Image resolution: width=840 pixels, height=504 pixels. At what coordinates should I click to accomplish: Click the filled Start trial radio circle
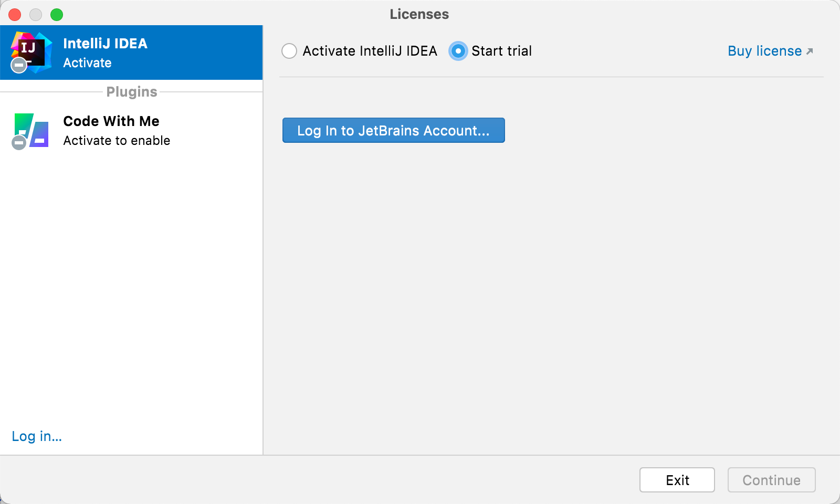click(458, 51)
